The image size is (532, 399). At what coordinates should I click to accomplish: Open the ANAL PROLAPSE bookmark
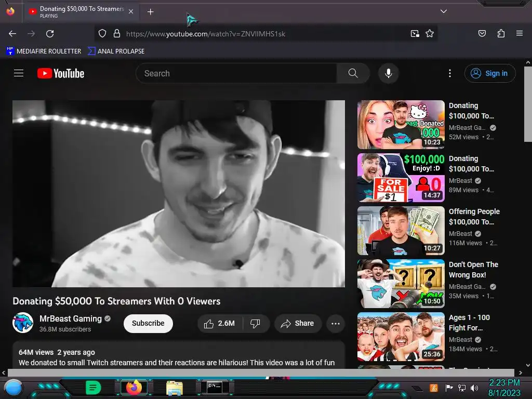[116, 51]
